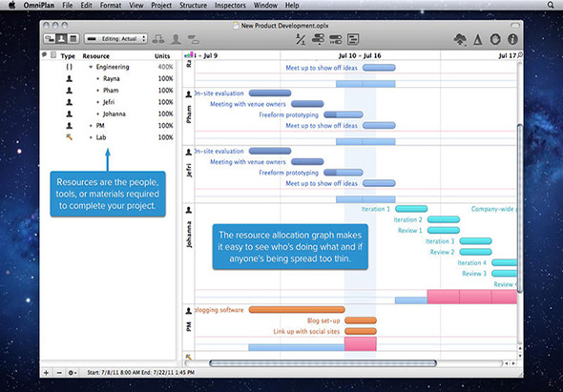563x392 pixels.
Task: Select the Blog set-up task bar
Action: pos(361,320)
